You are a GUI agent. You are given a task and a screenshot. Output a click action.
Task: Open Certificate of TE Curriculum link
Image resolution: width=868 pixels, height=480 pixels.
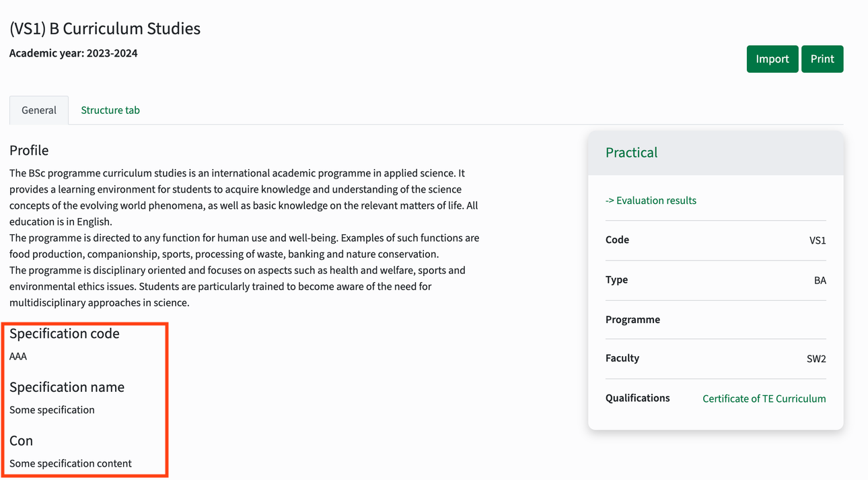764,399
